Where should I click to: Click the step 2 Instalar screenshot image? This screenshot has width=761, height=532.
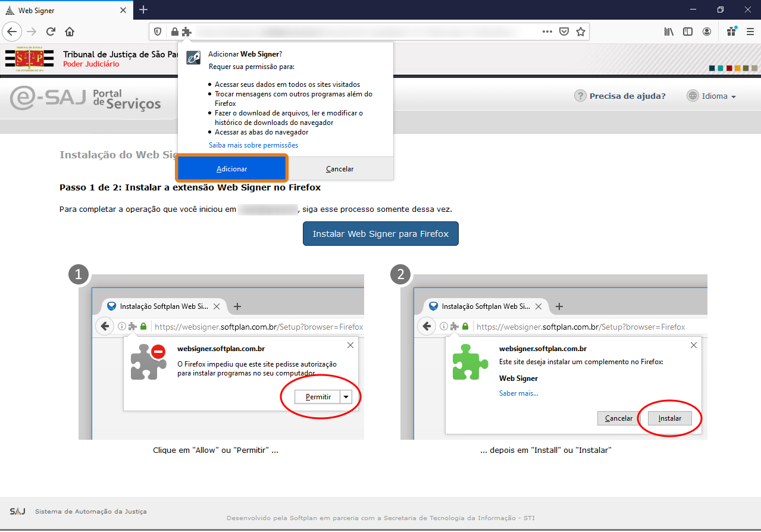554,357
